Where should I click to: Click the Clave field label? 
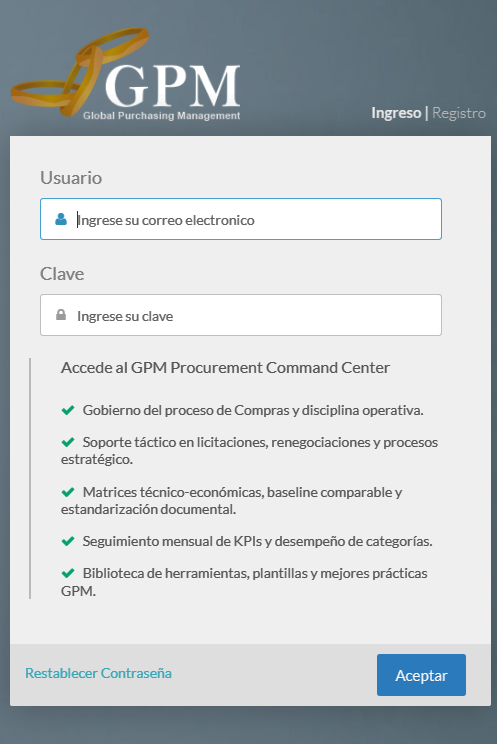point(62,274)
